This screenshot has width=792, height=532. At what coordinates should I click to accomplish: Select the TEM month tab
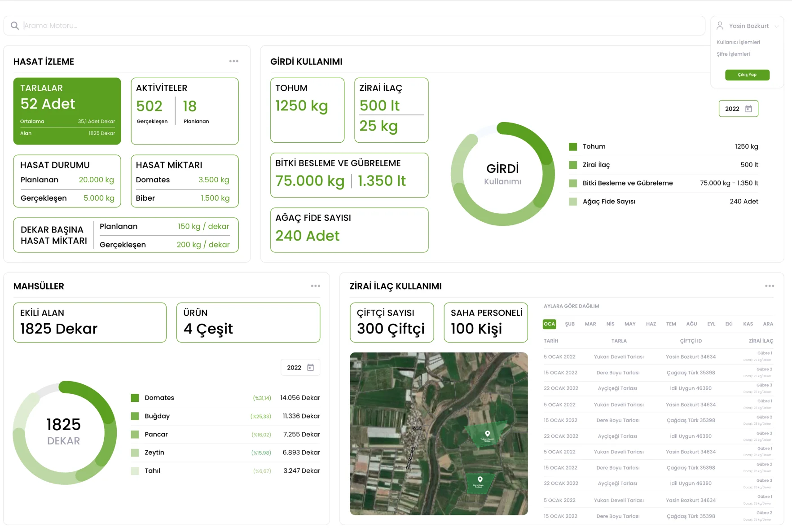click(671, 324)
